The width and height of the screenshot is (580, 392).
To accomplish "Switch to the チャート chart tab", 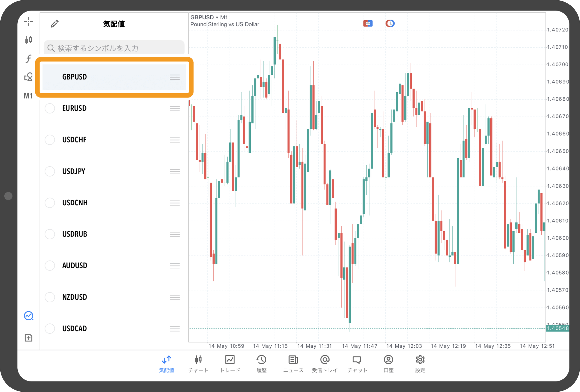I will pos(198,364).
